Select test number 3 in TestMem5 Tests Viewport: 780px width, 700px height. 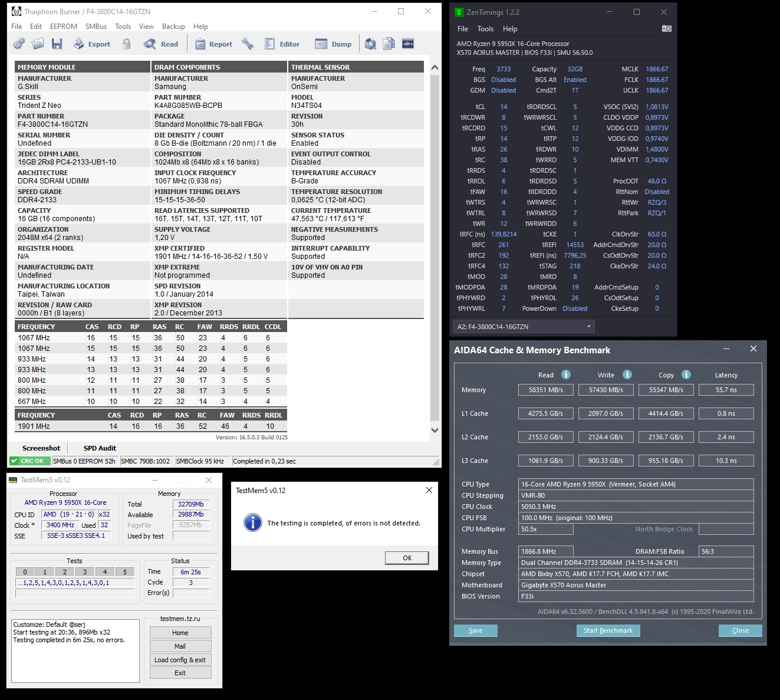(x=85, y=571)
